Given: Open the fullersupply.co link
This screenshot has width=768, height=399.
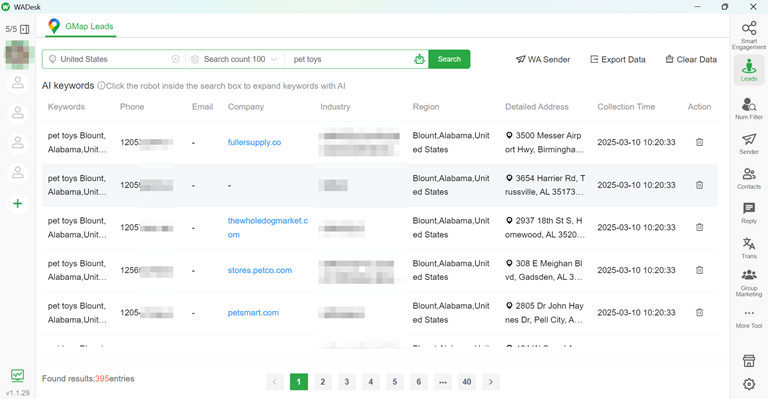Looking at the screenshot, I should click(x=254, y=142).
